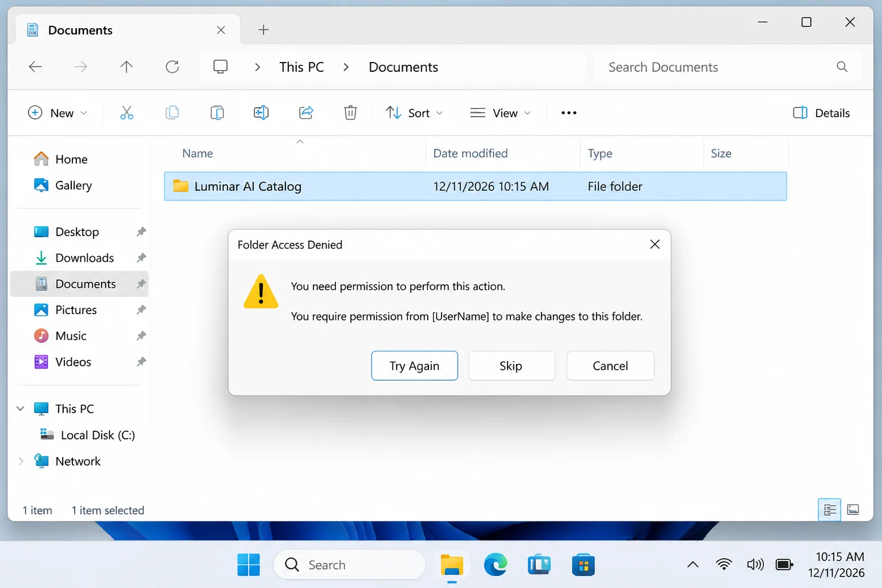The image size is (882, 588).
Task: Click the Share icon in toolbar
Action: click(x=306, y=113)
